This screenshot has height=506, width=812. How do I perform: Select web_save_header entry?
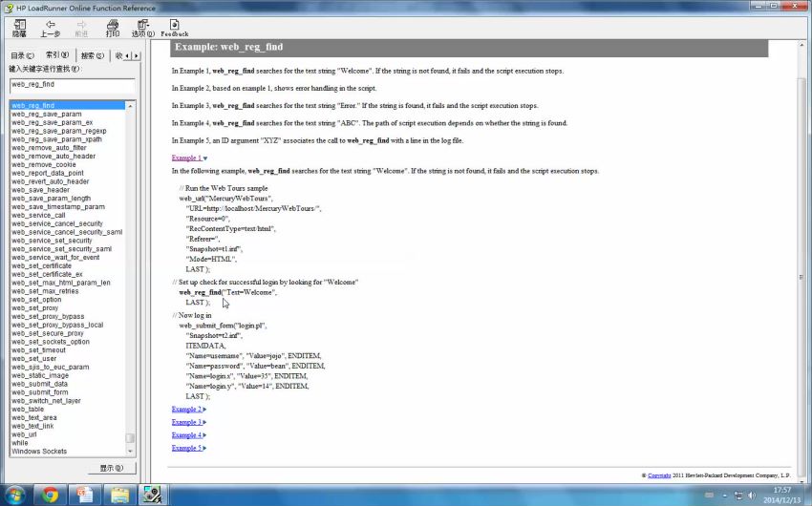tap(40, 190)
